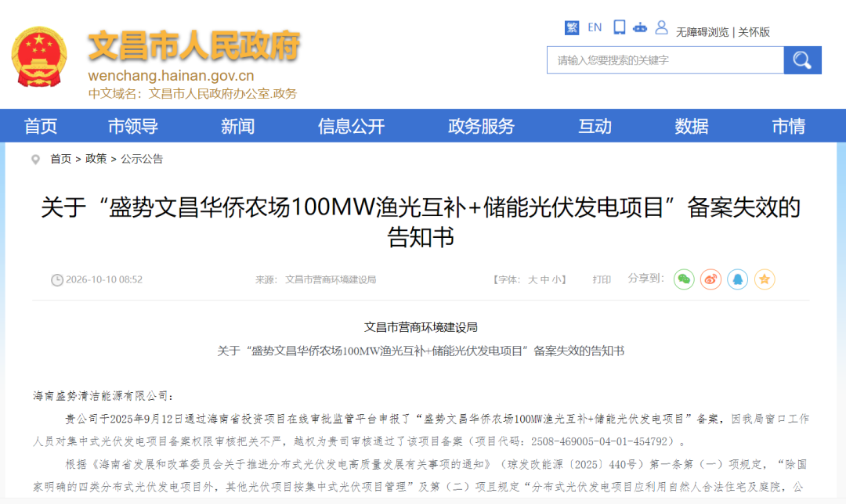Click the centered article subtitle line
Image resolution: width=846 pixels, height=504 pixels.
421,351
